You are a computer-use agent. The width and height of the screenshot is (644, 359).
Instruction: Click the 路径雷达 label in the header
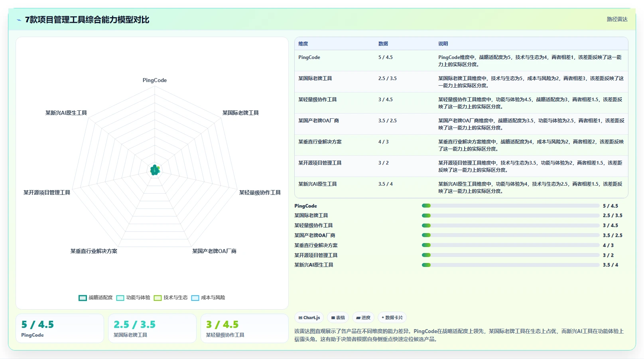tap(617, 19)
